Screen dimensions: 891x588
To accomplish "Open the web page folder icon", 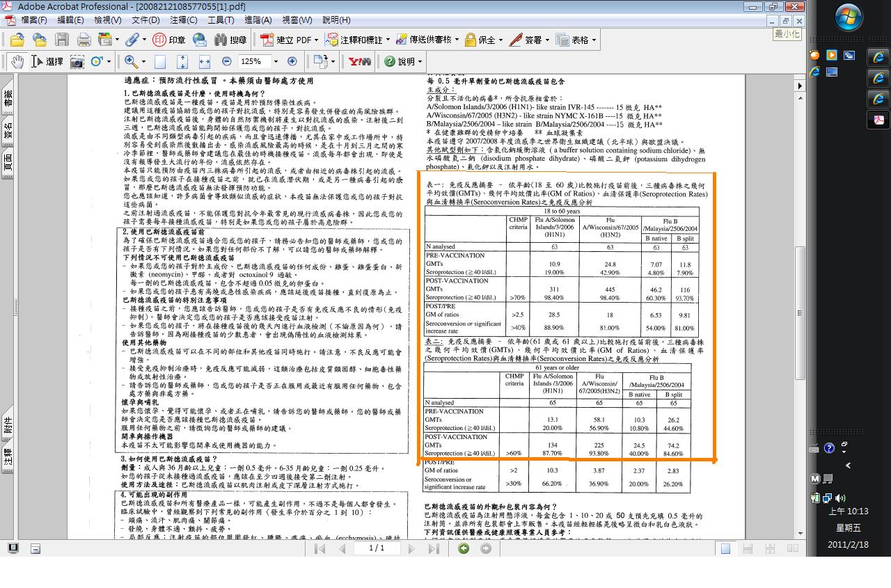I will (x=40, y=40).
